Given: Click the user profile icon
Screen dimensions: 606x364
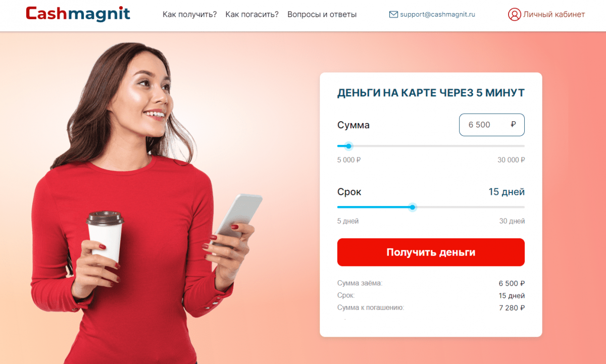Looking at the screenshot, I should pyautogui.click(x=514, y=14).
